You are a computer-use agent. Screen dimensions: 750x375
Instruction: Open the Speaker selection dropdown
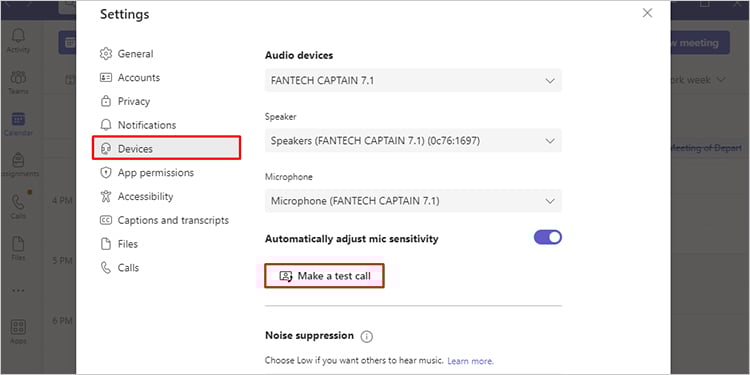(413, 141)
